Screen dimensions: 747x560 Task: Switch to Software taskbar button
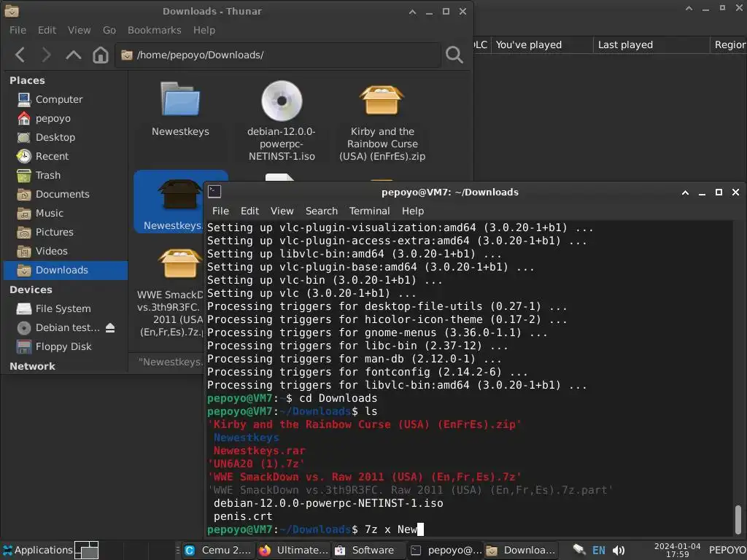[x=368, y=550]
